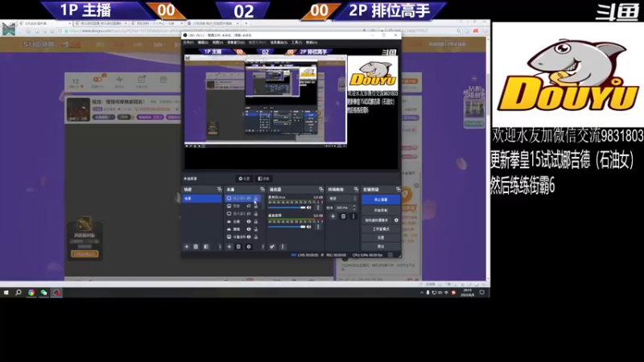Increase transition duration with spinner arrow
This screenshot has width=644, height=362.
tap(354, 207)
